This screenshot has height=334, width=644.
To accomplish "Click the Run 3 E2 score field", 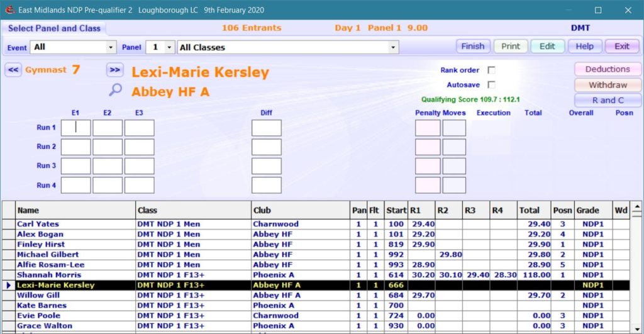I will pos(107,166).
